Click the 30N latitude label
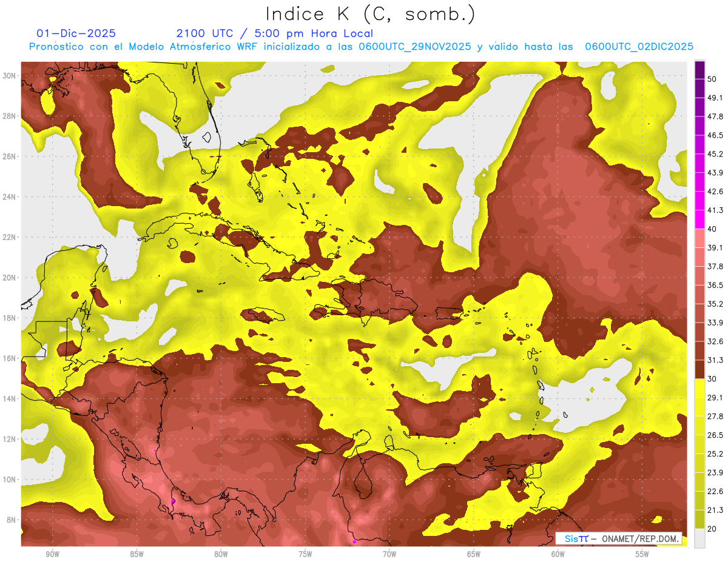 click(10, 75)
